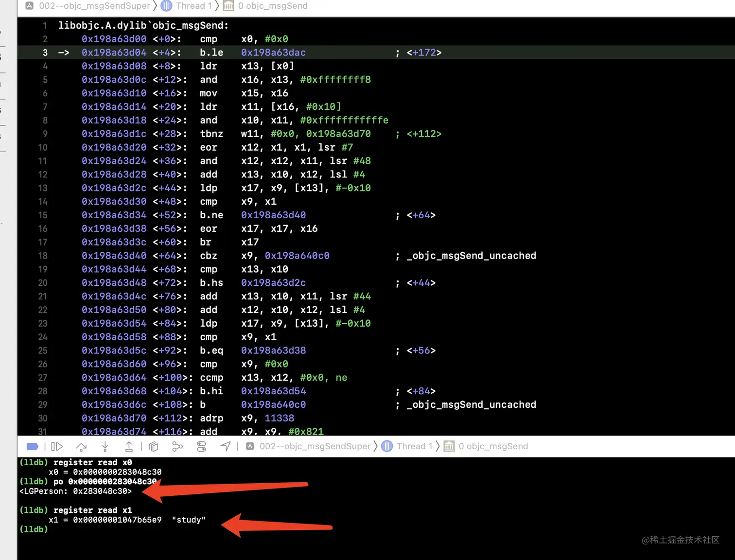Open the 0 objc_msgSend frame selector in debug bar

tap(493, 446)
